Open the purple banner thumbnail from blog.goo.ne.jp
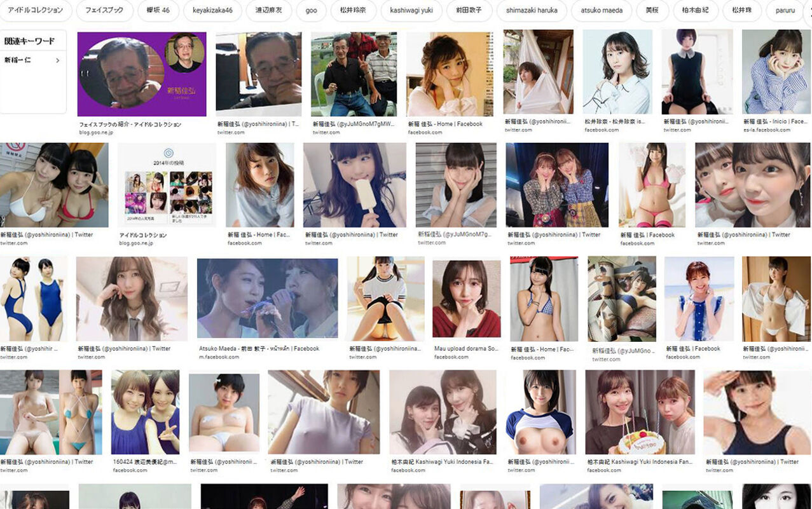This screenshot has height=509, width=812. [142, 74]
